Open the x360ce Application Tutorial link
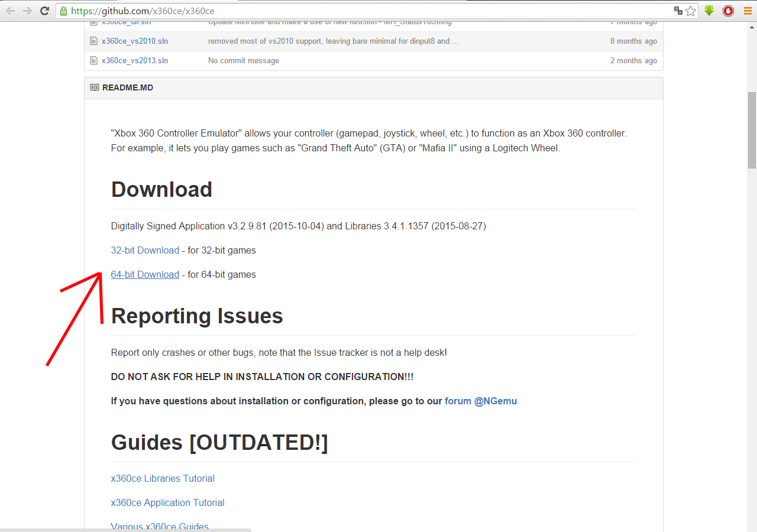 coord(167,502)
